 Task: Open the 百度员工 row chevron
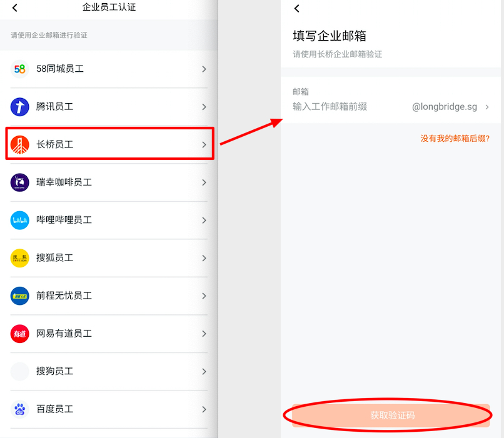(x=204, y=409)
